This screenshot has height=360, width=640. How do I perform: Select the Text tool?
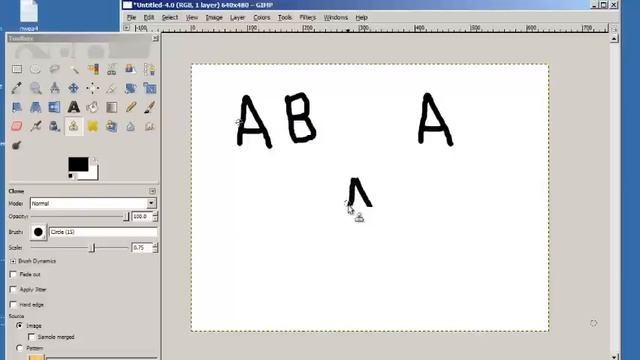pyautogui.click(x=73, y=107)
